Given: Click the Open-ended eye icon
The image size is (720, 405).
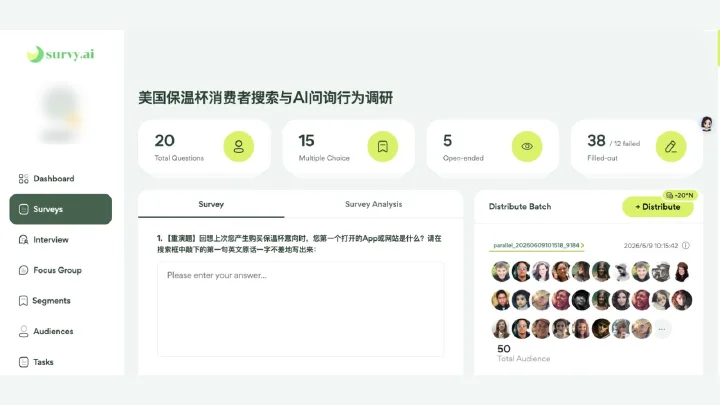Looking at the screenshot, I should pyautogui.click(x=527, y=146).
